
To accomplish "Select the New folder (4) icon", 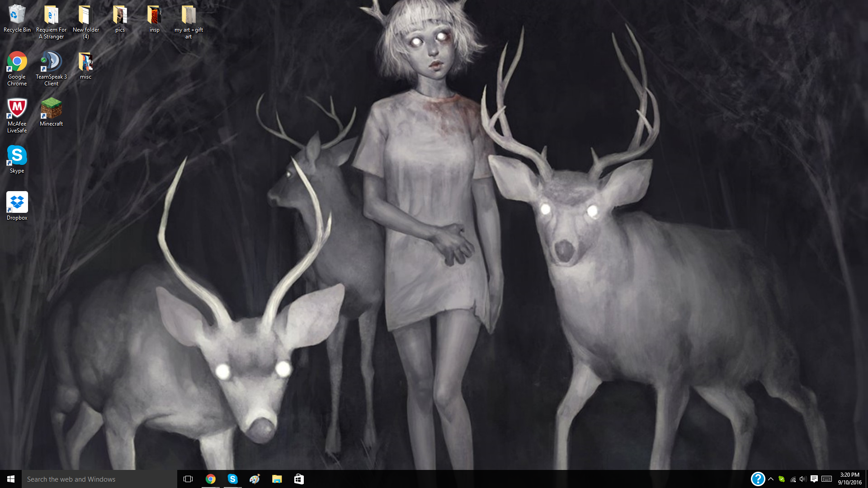I will coord(86,22).
